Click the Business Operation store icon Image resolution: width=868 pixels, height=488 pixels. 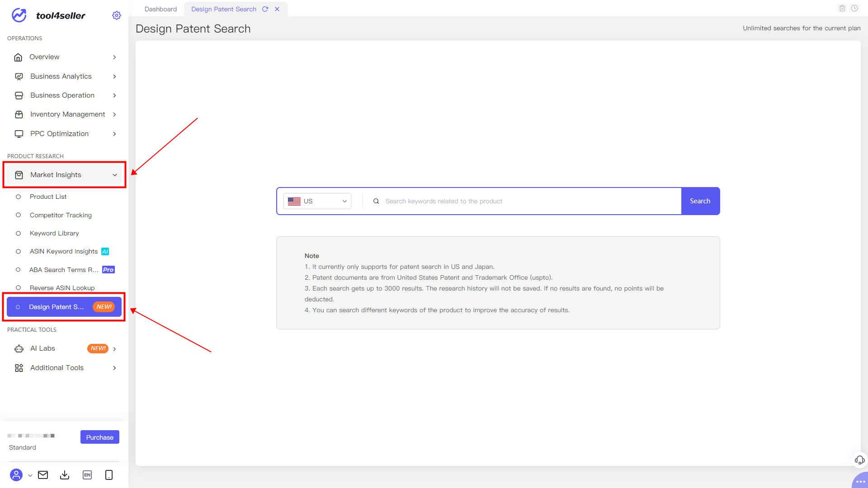[x=19, y=95]
